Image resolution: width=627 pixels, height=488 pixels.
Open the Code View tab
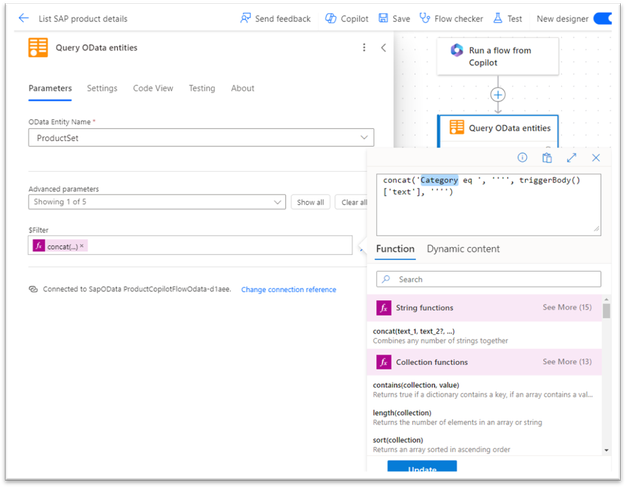pos(153,88)
